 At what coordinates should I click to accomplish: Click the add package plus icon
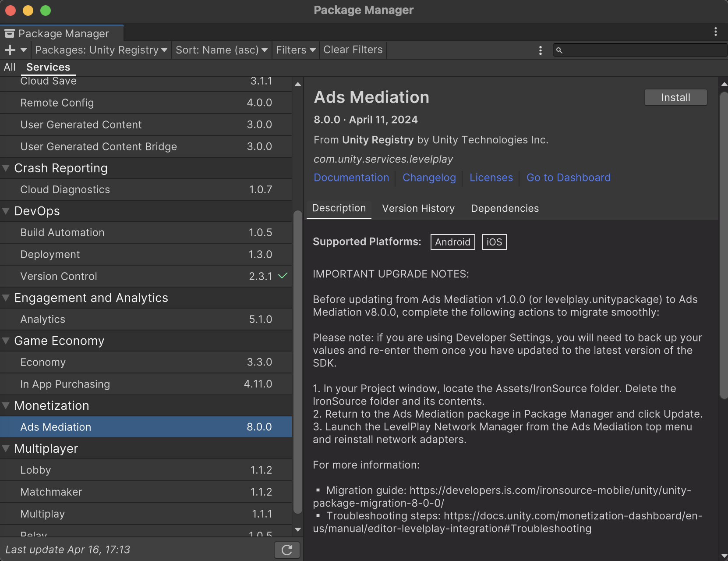tap(10, 50)
